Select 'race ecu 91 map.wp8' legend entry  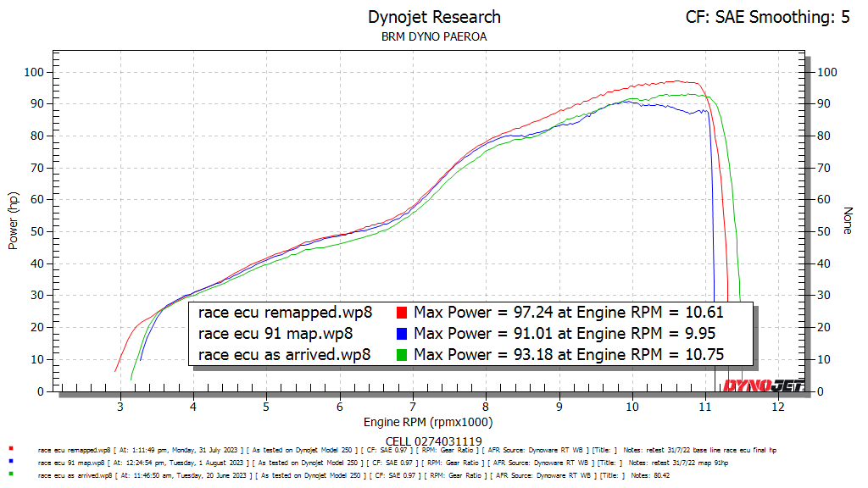[275, 334]
